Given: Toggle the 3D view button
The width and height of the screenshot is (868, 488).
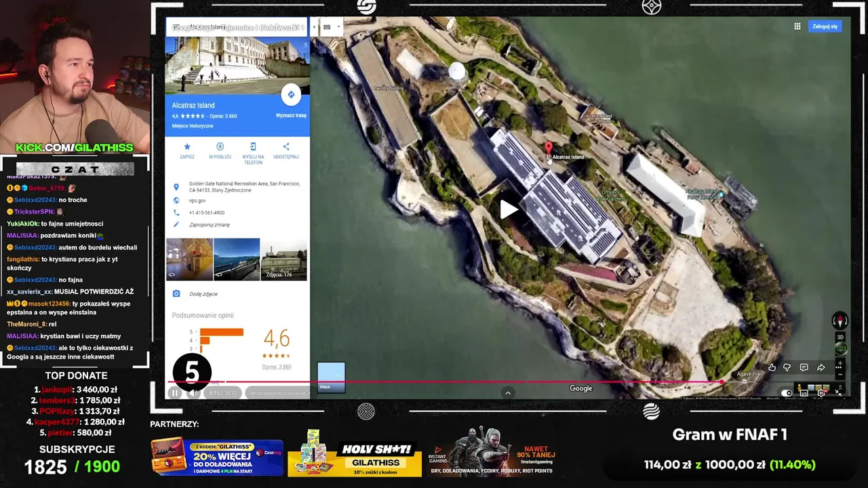Looking at the screenshot, I should pyautogui.click(x=840, y=337).
